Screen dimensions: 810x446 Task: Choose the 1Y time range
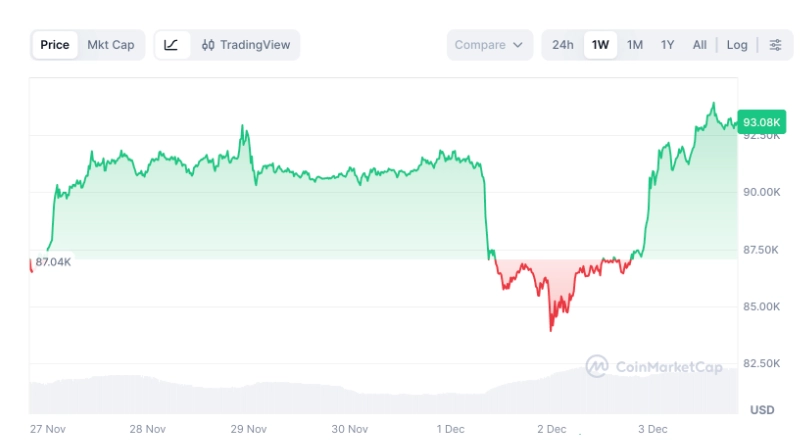coord(667,45)
